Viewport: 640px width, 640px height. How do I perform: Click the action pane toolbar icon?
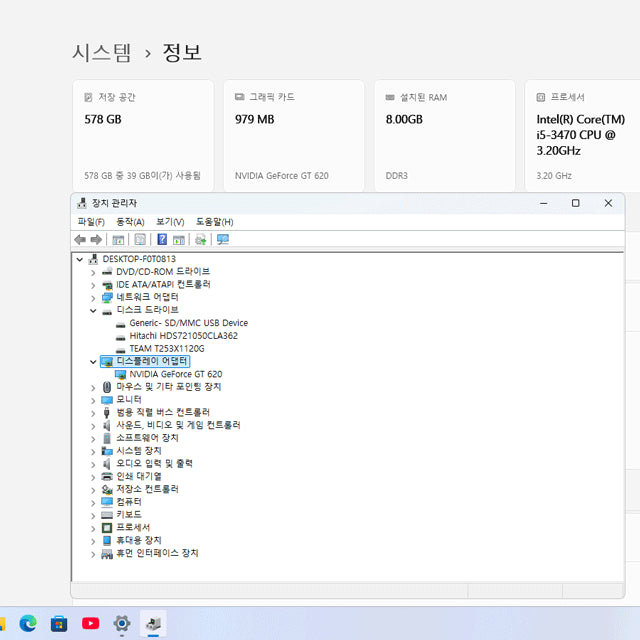(179, 240)
